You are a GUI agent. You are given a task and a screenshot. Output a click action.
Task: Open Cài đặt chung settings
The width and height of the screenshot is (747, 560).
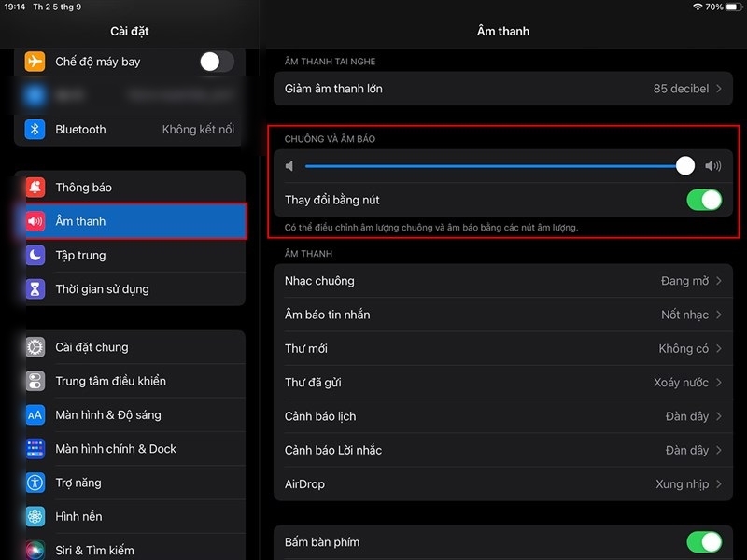click(x=130, y=347)
